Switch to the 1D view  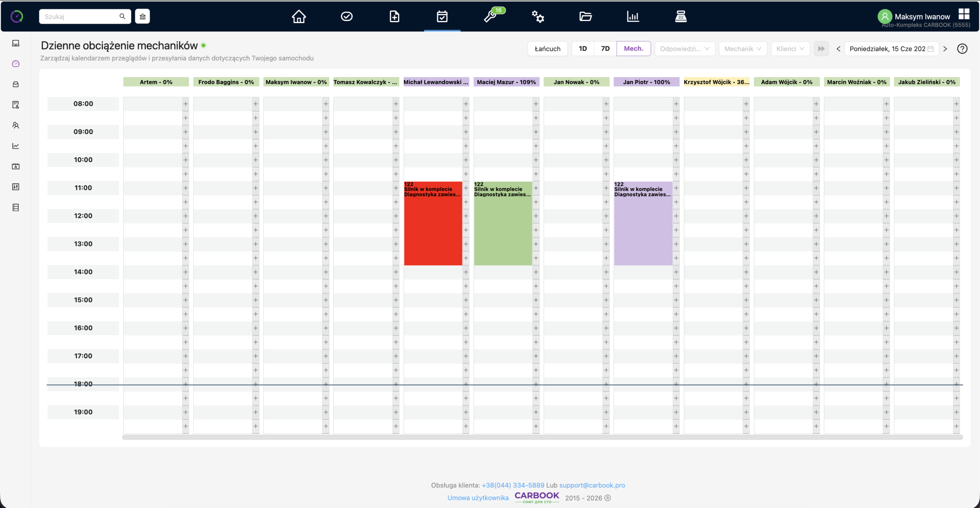[583, 49]
